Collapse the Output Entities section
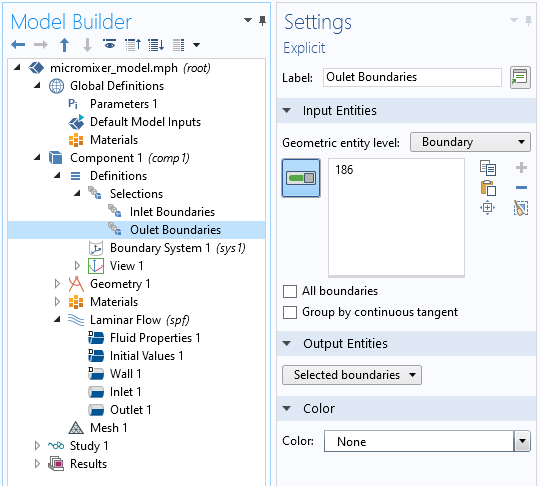Screen dimensions: 540x486 tap(287, 343)
